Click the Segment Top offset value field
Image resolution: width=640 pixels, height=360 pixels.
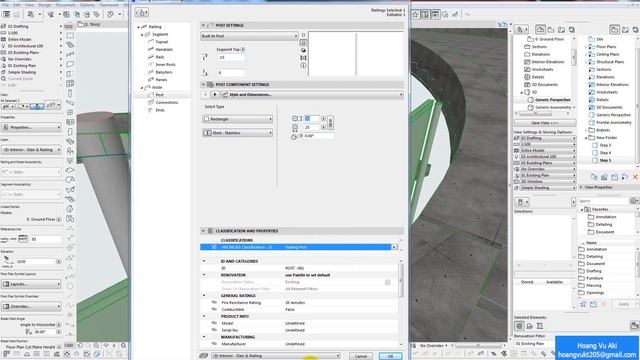pyautogui.click(x=231, y=58)
